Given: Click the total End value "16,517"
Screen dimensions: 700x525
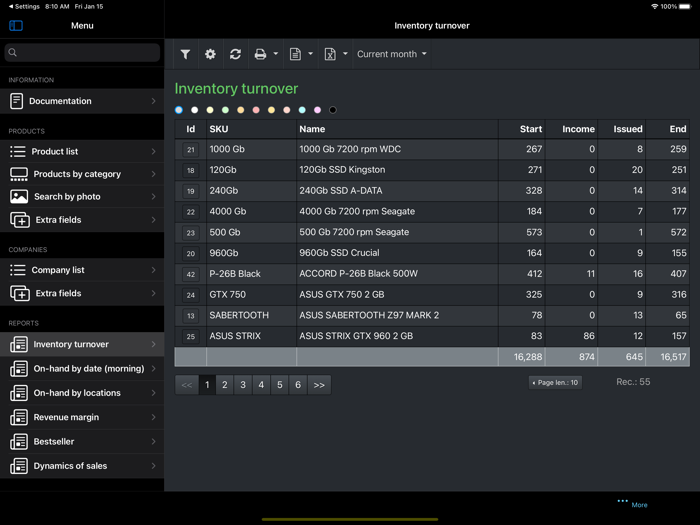Looking at the screenshot, I should [673, 357].
